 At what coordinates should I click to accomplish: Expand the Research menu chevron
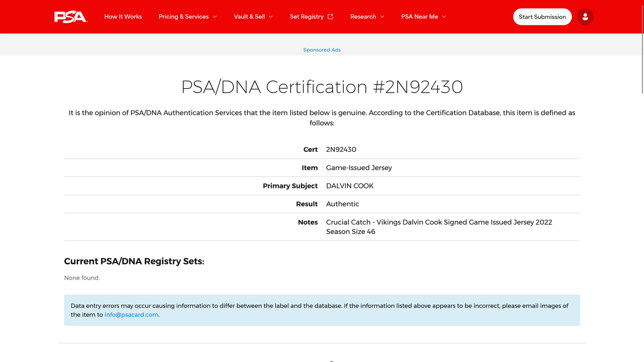[382, 17]
